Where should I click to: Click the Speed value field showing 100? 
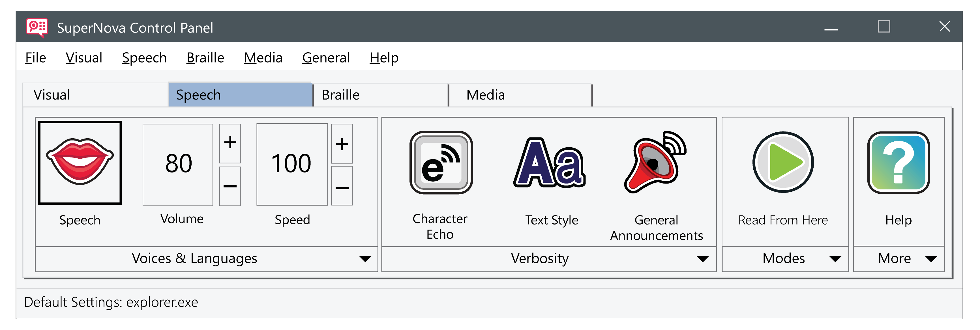292,164
